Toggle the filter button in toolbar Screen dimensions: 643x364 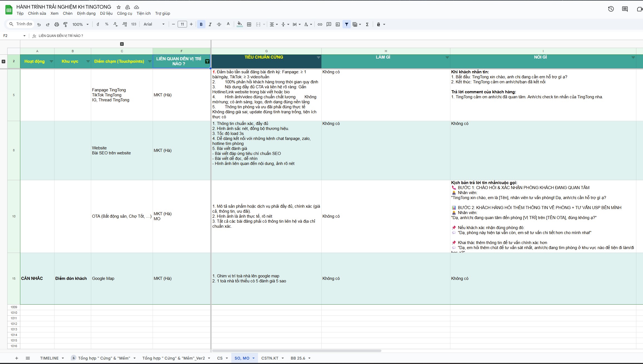pyautogui.click(x=347, y=24)
